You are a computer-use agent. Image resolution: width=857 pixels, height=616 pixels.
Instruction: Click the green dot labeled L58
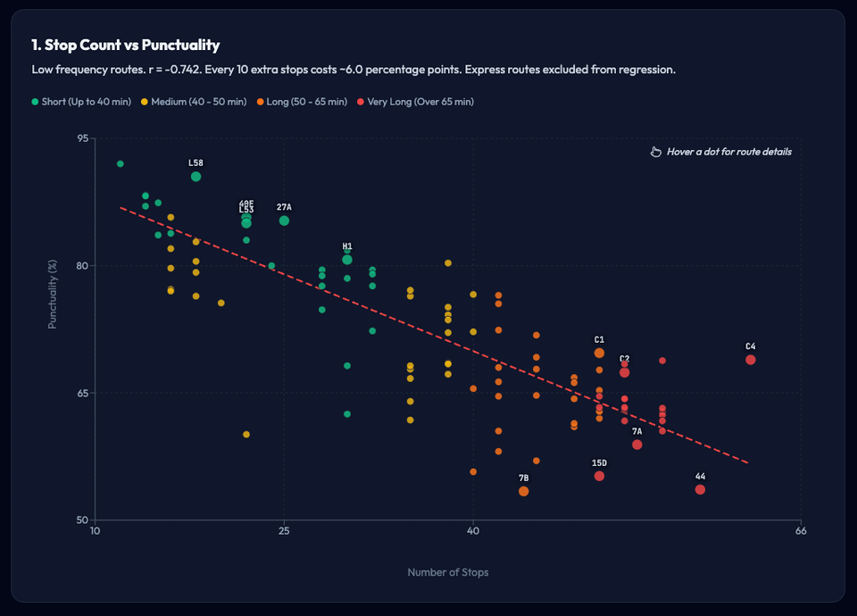pyautogui.click(x=196, y=177)
